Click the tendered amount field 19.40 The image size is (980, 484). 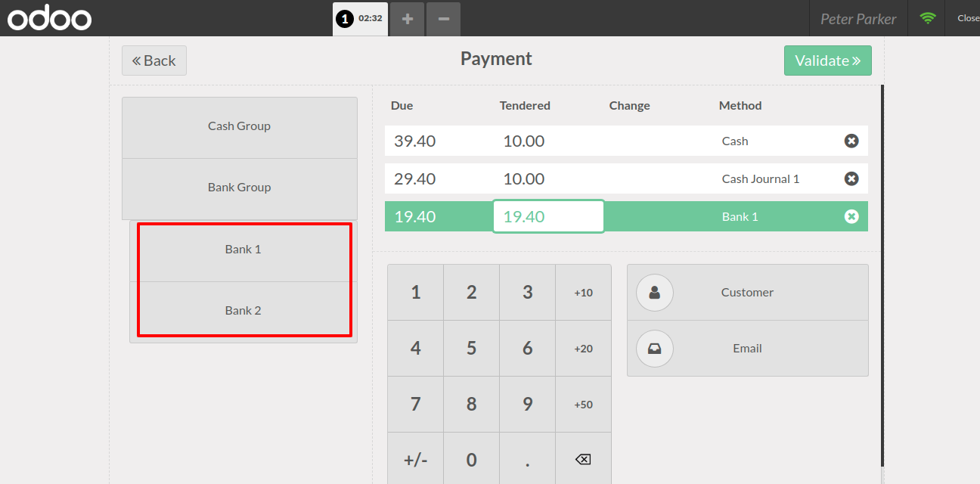[548, 216]
